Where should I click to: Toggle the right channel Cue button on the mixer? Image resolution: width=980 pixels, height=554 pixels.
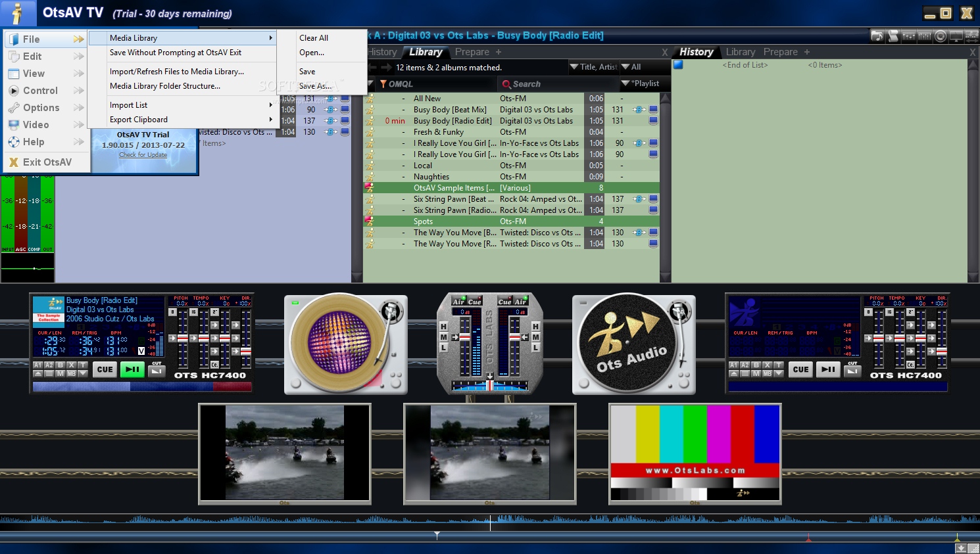pos(504,302)
